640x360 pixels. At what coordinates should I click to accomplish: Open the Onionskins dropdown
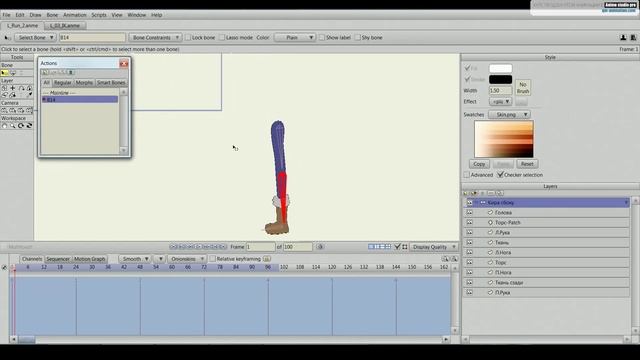[x=187, y=259]
